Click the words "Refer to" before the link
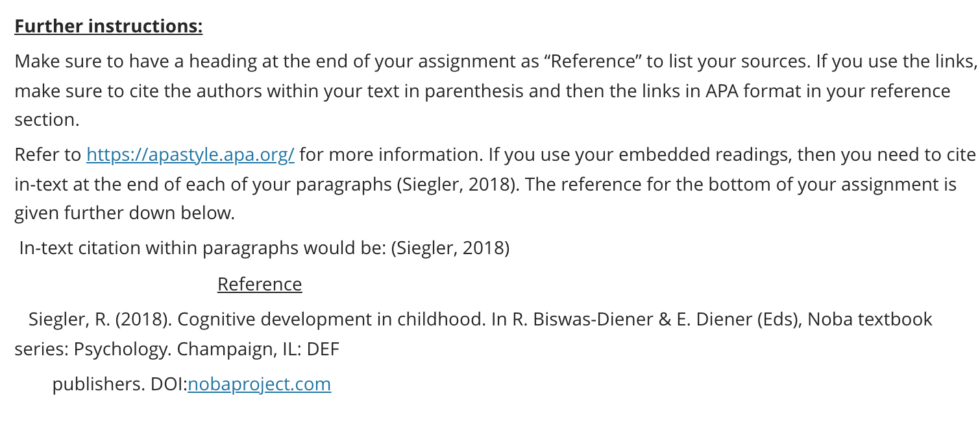Image resolution: width=980 pixels, height=424 pixels. [48, 155]
